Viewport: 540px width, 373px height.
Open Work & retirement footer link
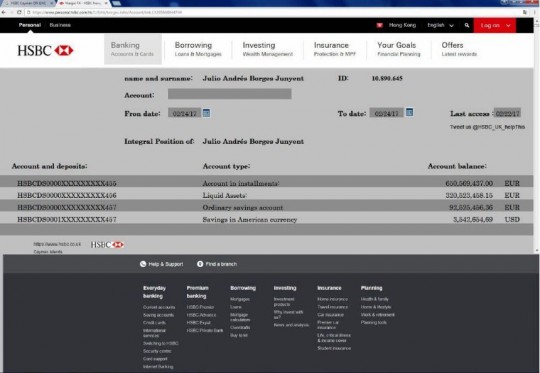coord(377,314)
